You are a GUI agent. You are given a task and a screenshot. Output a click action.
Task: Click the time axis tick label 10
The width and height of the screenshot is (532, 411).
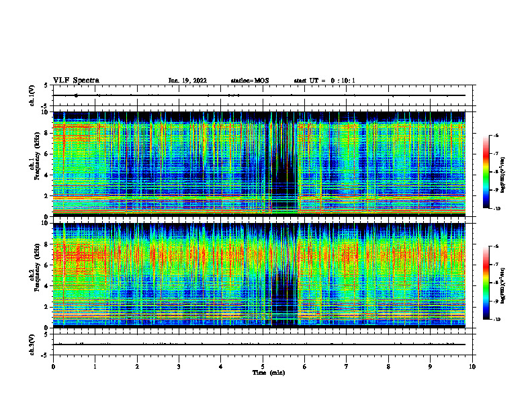(472, 367)
